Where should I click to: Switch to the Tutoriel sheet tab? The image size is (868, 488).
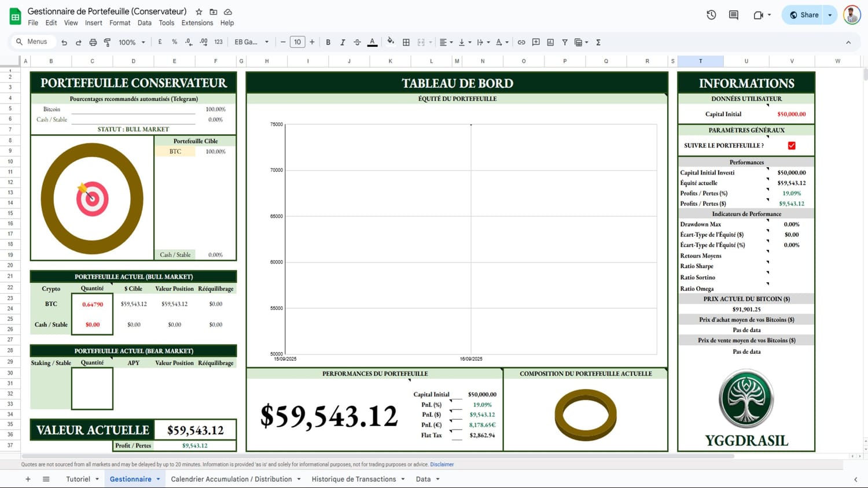coord(78,479)
